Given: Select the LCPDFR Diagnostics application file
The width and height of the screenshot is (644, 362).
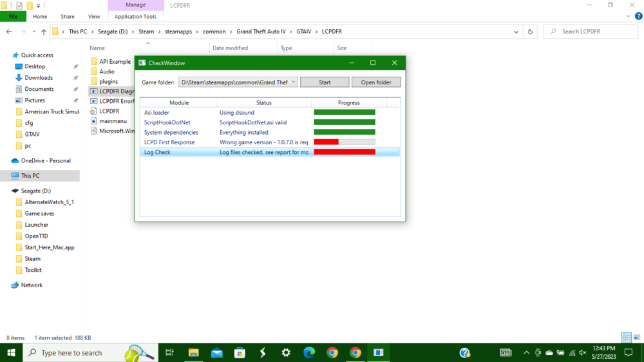Looking at the screenshot, I should [x=111, y=91].
